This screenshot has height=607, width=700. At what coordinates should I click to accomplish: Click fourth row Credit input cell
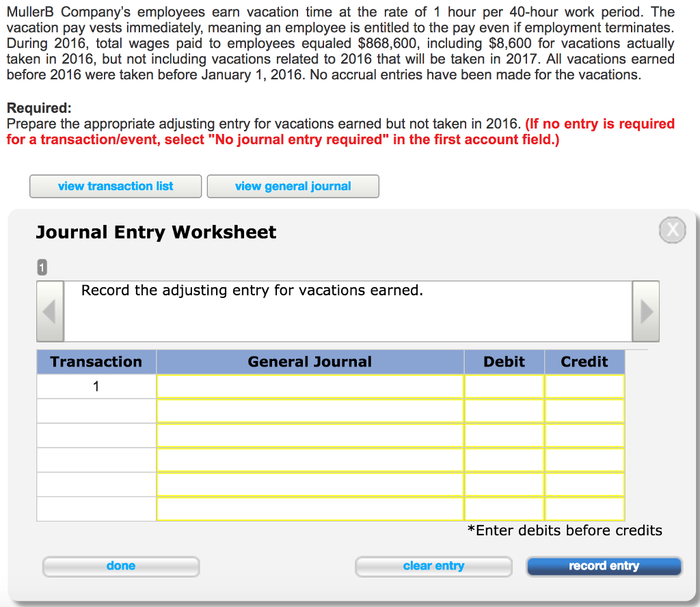[584, 460]
